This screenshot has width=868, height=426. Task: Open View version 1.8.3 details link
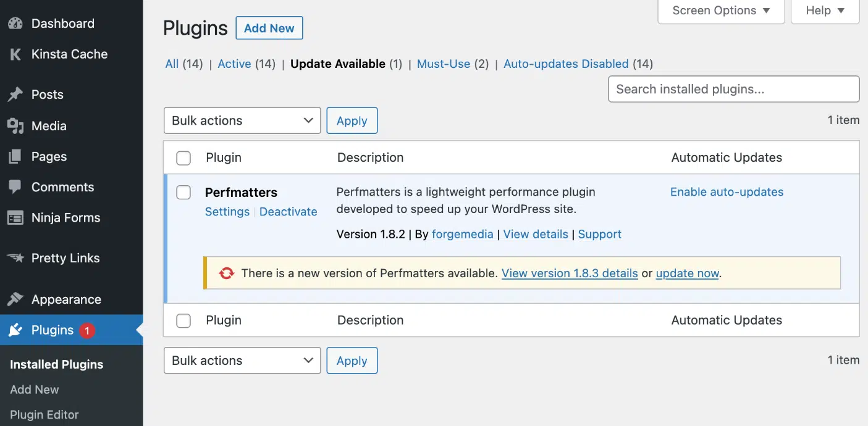point(569,273)
